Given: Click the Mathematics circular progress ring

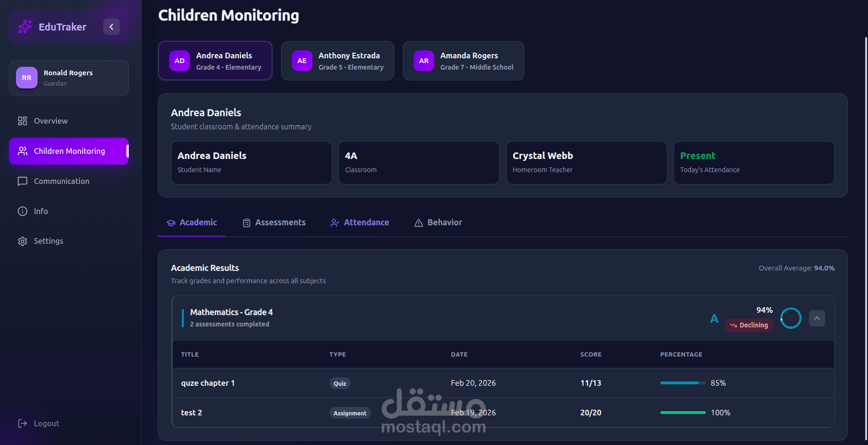Looking at the screenshot, I should point(791,318).
